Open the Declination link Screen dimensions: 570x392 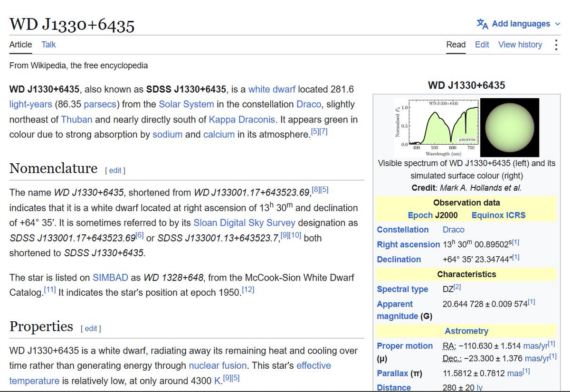[399, 260]
